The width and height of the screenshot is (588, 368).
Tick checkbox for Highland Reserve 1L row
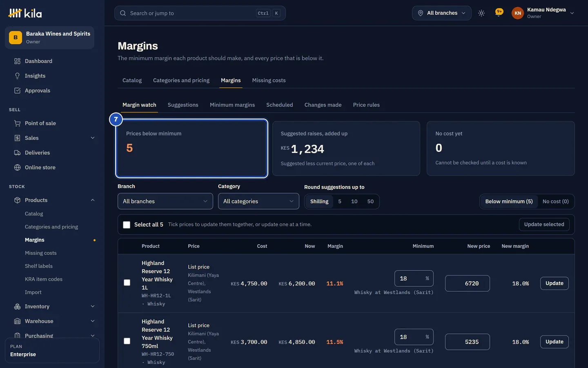(127, 283)
